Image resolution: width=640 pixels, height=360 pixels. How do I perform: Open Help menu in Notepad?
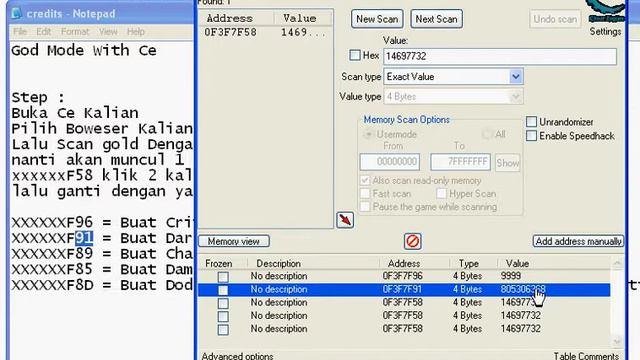coord(136,31)
